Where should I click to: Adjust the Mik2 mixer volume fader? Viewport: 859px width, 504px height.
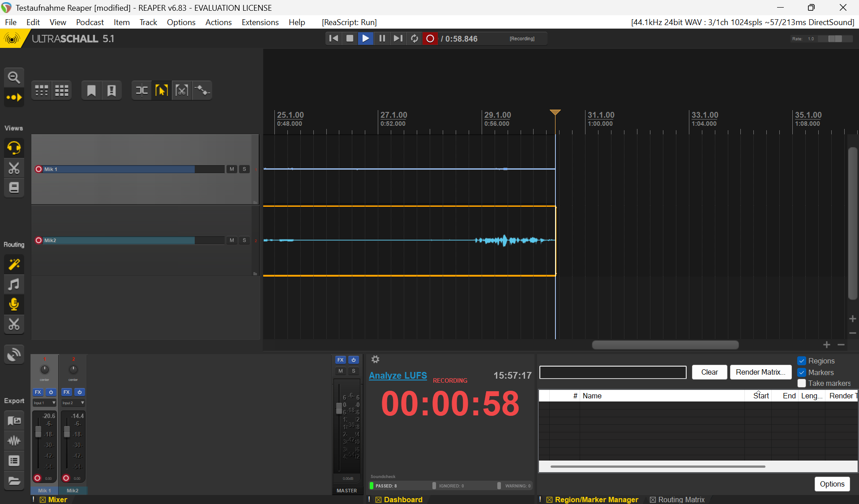[x=67, y=431]
